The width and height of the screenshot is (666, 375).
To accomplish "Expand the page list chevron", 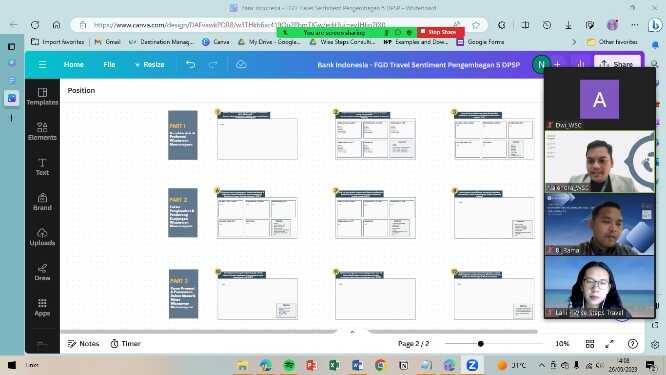I will click(353, 332).
